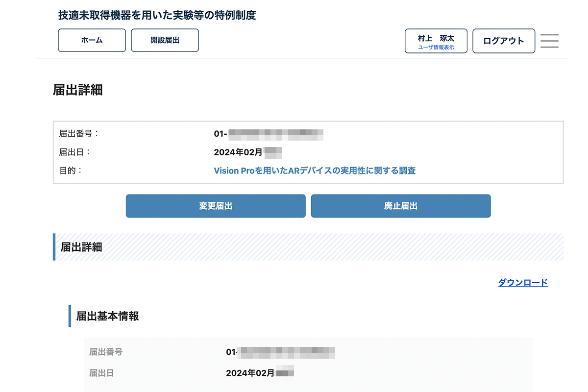
Task: Click the ダウンロード link
Action: click(x=523, y=282)
